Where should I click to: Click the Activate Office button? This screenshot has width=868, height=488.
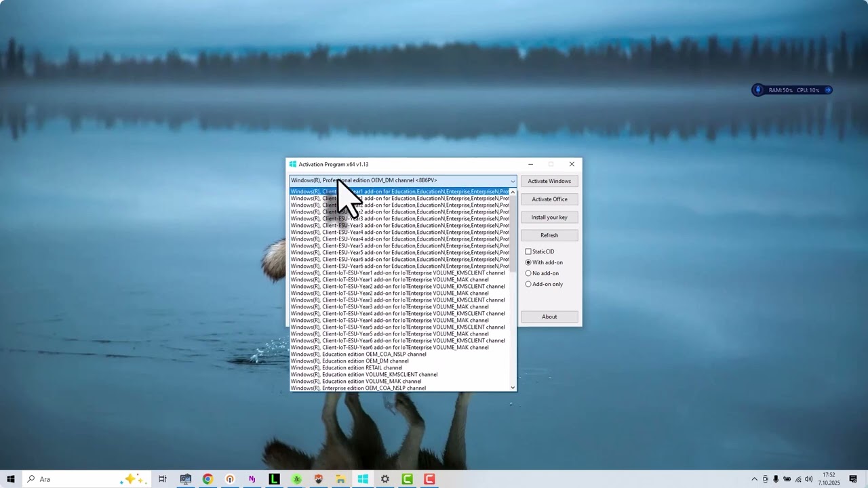pos(549,199)
